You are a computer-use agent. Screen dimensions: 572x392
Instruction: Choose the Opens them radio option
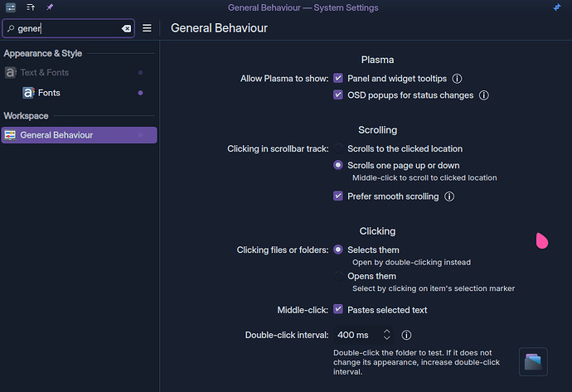pyautogui.click(x=338, y=276)
